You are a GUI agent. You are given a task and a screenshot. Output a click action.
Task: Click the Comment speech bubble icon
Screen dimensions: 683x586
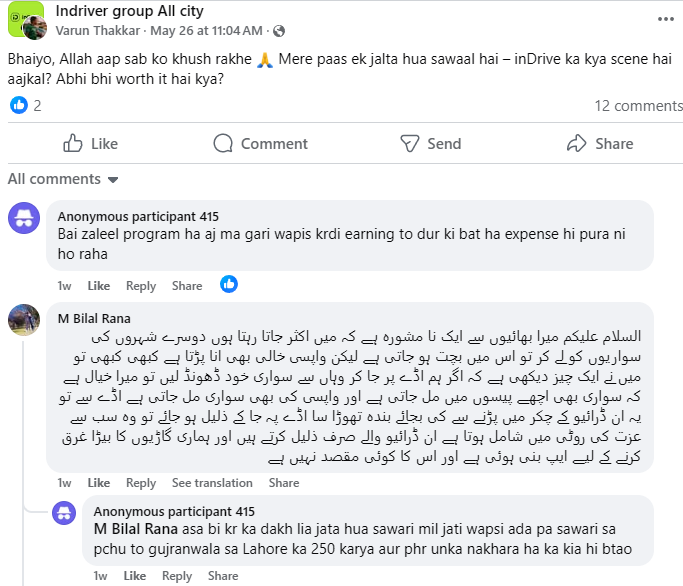point(223,143)
